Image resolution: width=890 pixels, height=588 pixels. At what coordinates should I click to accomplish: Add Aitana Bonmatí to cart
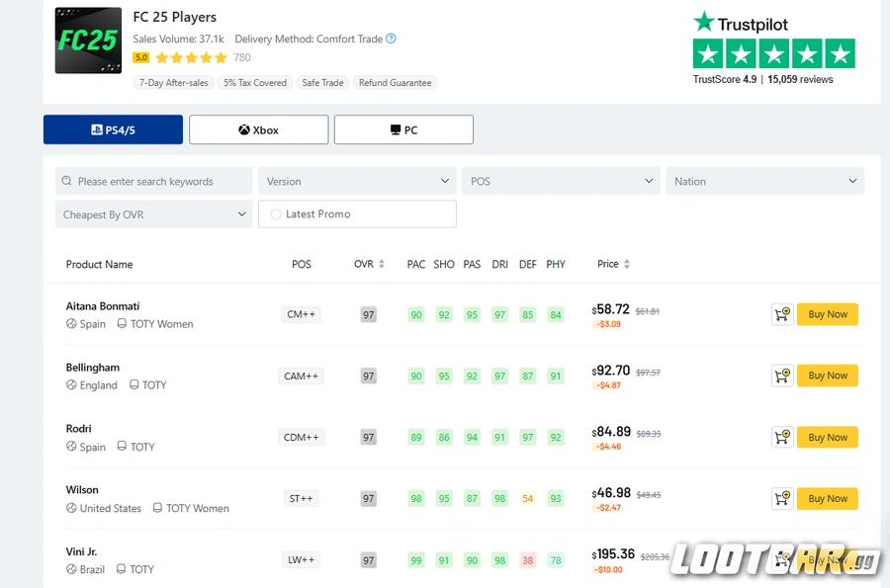(x=782, y=314)
